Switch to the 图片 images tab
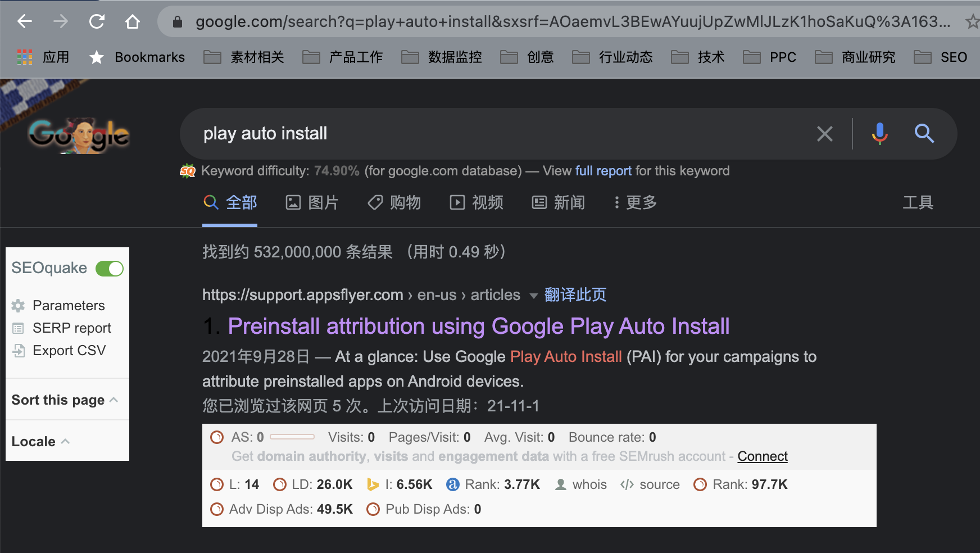This screenshot has height=553, width=980. pyautogui.click(x=312, y=202)
